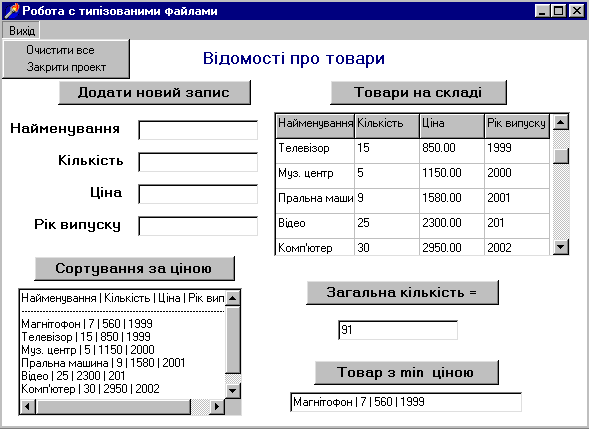Click the min price result field
The image size is (589, 429).
point(406,402)
